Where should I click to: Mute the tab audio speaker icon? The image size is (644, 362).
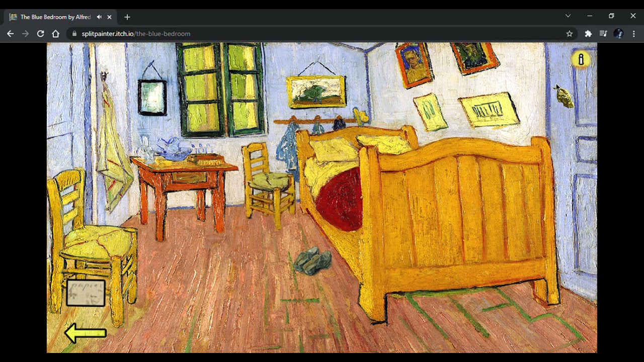click(x=99, y=17)
